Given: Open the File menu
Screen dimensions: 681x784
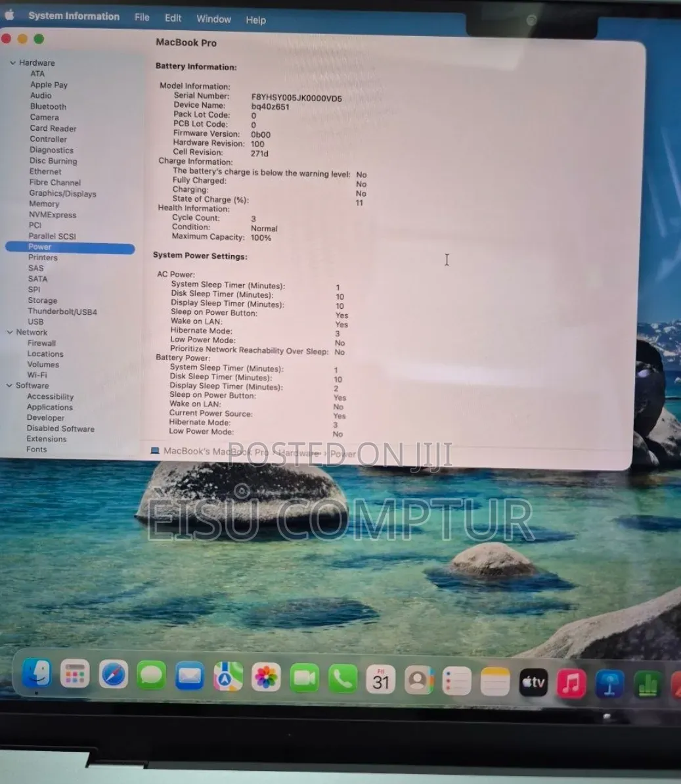Looking at the screenshot, I should tap(142, 17).
